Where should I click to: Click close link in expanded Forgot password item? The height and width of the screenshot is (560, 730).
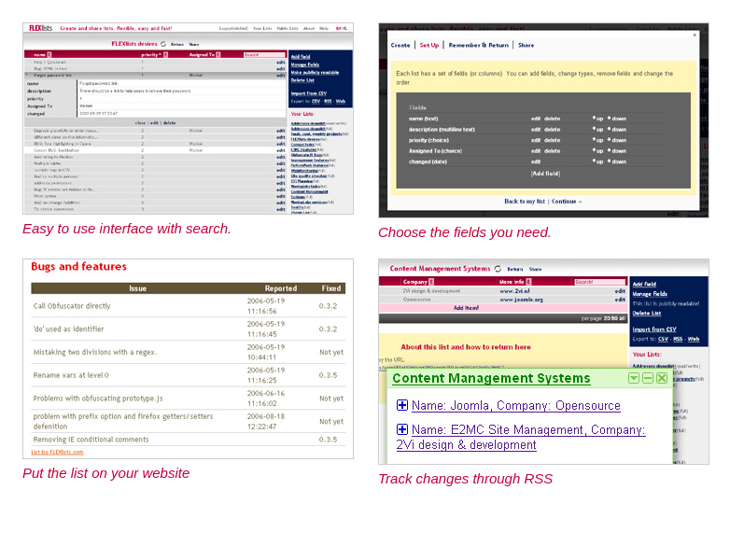coord(140,123)
